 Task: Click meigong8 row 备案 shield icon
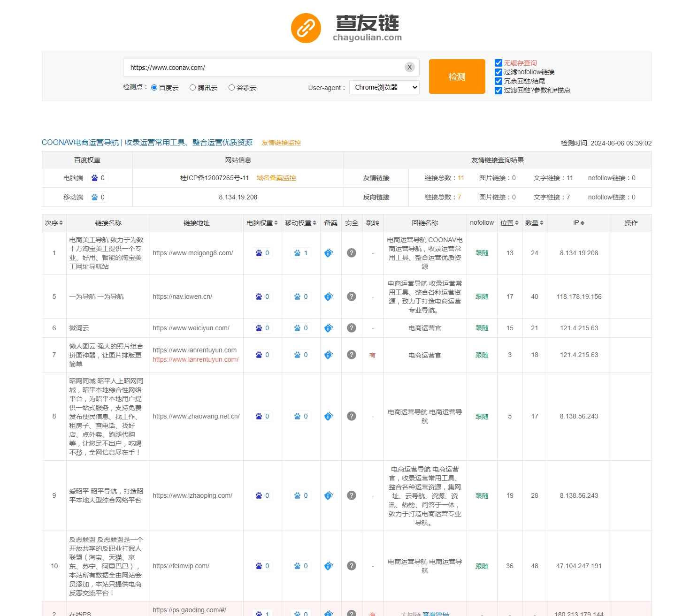[x=329, y=253]
